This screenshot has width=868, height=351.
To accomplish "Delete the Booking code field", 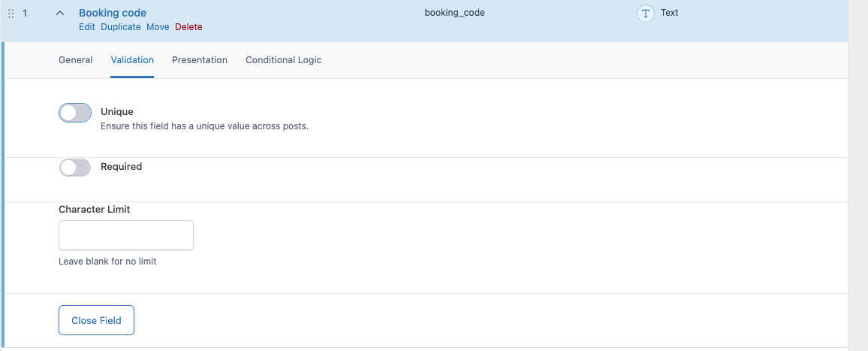I will (188, 26).
